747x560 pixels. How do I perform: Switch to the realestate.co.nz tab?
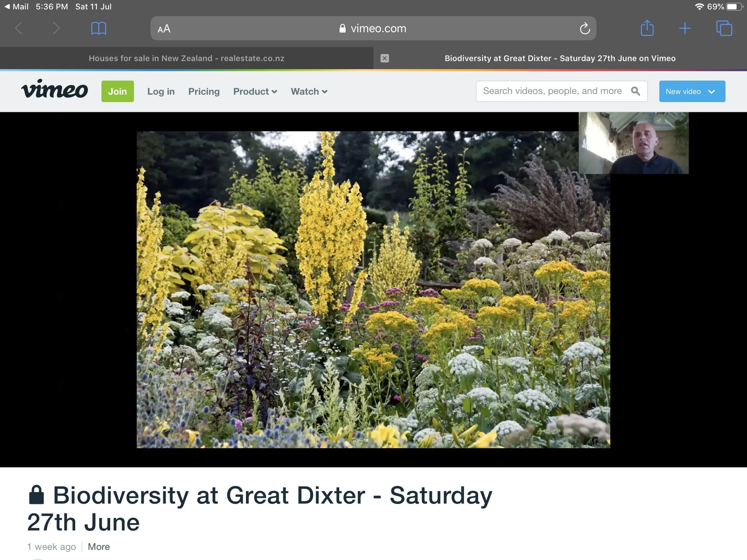186,58
